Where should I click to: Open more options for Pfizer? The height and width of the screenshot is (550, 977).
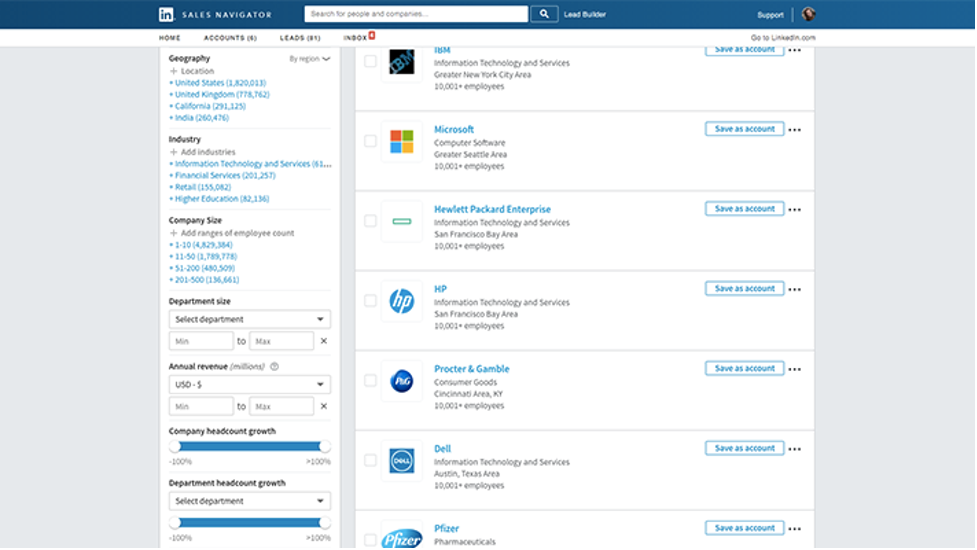pyautogui.click(x=795, y=529)
